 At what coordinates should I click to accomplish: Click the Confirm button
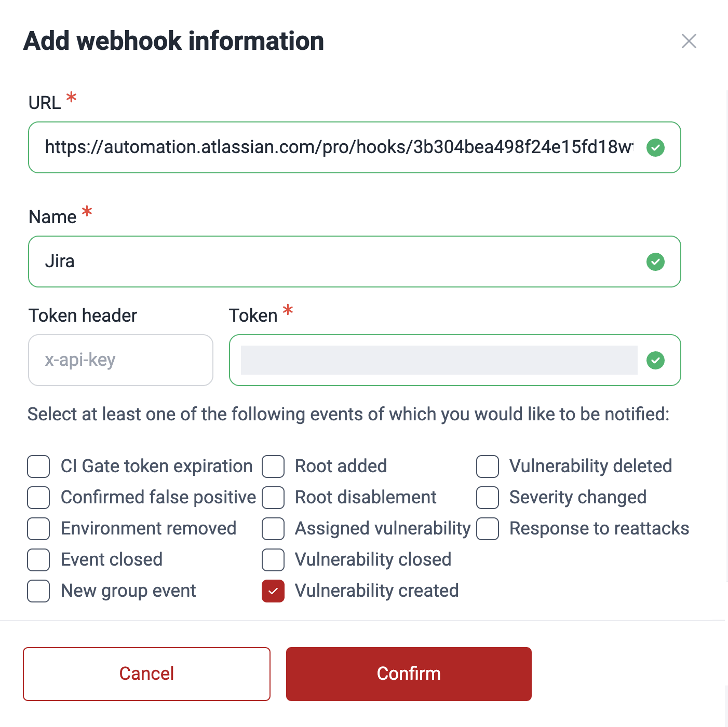tap(408, 674)
